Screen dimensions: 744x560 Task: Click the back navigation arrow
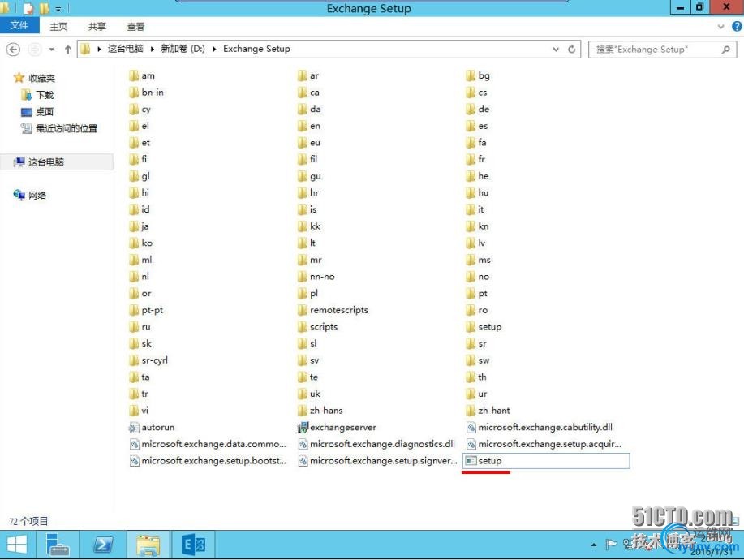tap(13, 49)
